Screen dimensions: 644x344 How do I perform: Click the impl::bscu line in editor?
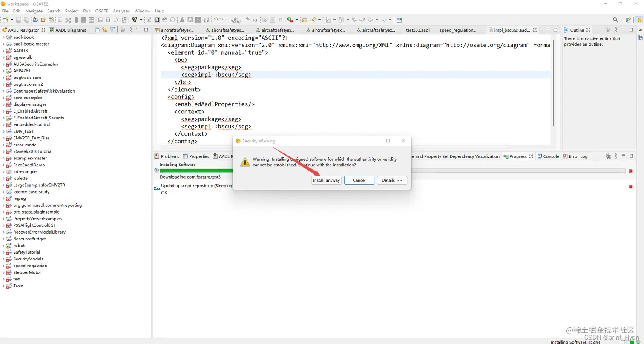(x=355, y=75)
